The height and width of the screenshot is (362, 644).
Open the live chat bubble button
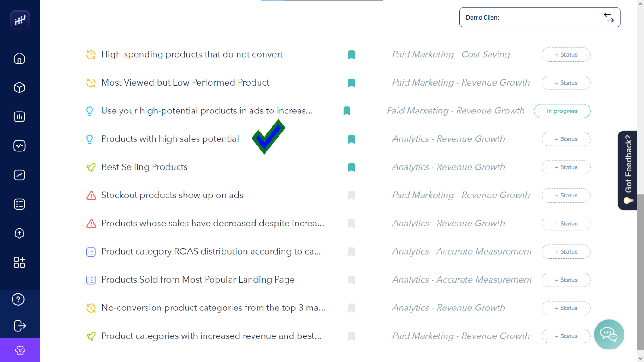(x=609, y=334)
